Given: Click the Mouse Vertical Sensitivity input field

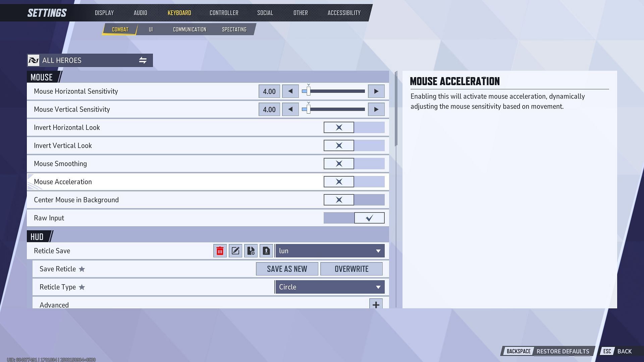Looking at the screenshot, I should click(268, 109).
